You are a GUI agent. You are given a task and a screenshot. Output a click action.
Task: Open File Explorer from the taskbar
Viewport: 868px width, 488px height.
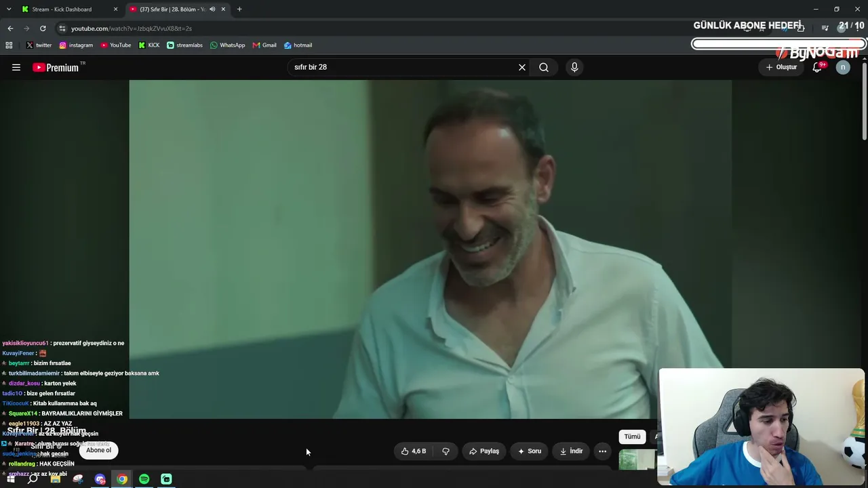tap(56, 479)
